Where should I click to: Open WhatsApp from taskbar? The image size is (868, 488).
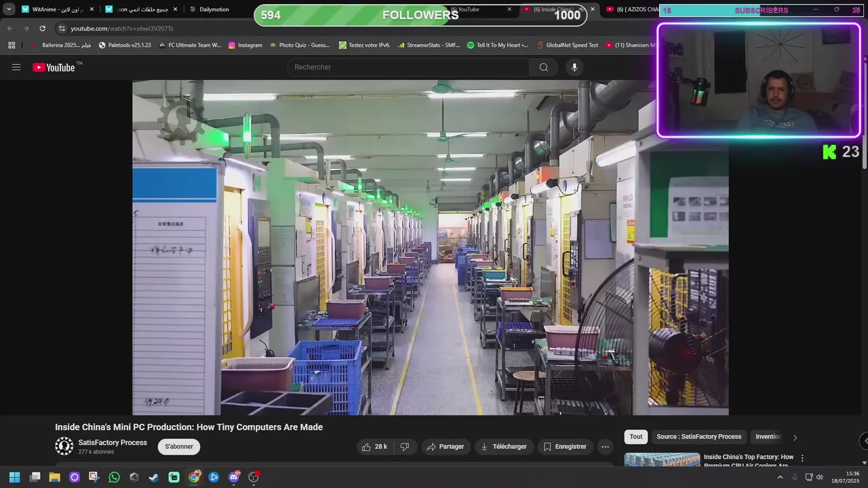[x=114, y=477]
